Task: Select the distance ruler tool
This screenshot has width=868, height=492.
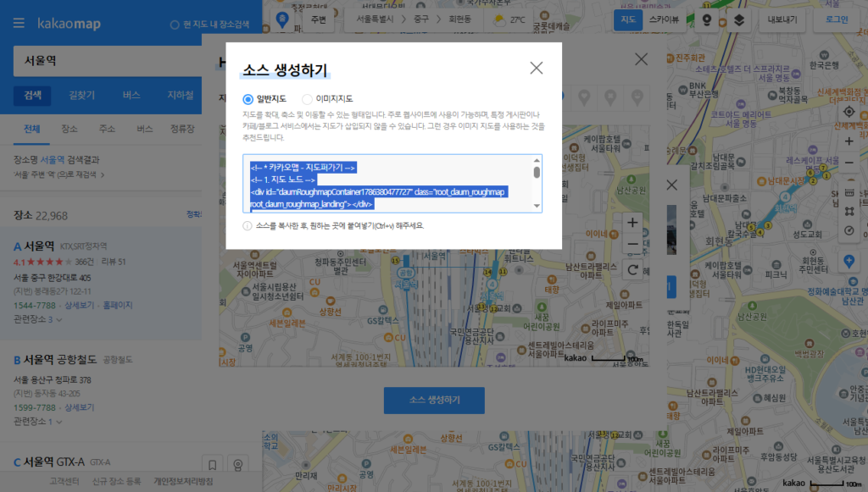Action: pyautogui.click(x=849, y=193)
